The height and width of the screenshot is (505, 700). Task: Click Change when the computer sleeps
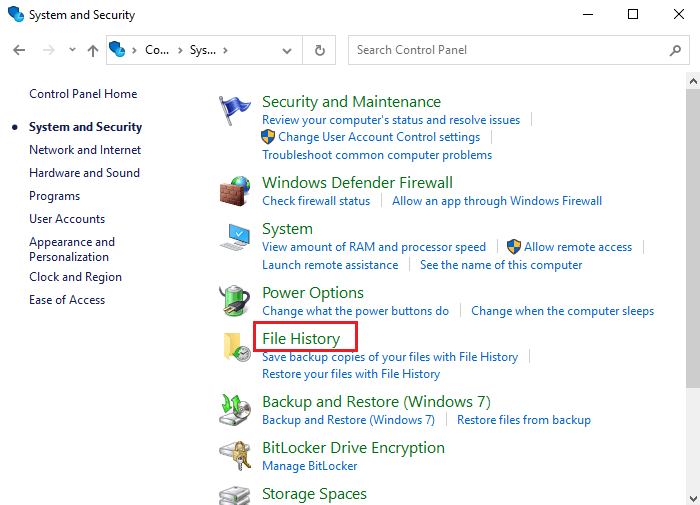point(562,311)
